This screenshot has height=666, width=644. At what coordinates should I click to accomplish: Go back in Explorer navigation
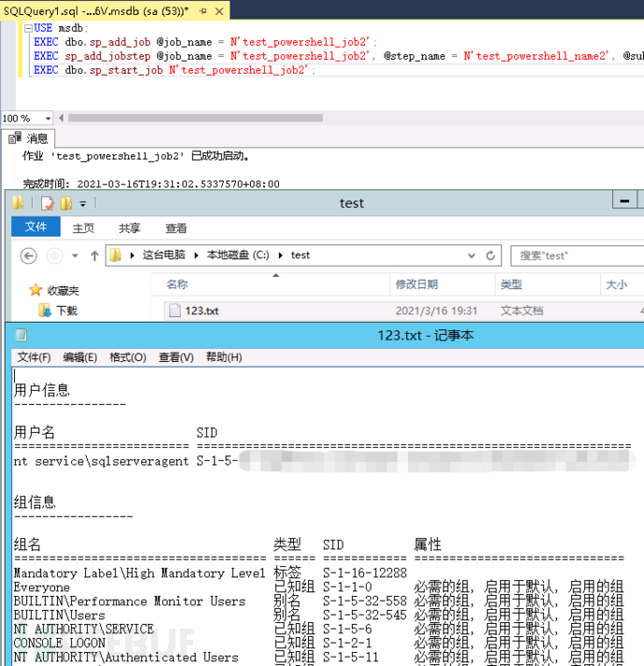29,257
